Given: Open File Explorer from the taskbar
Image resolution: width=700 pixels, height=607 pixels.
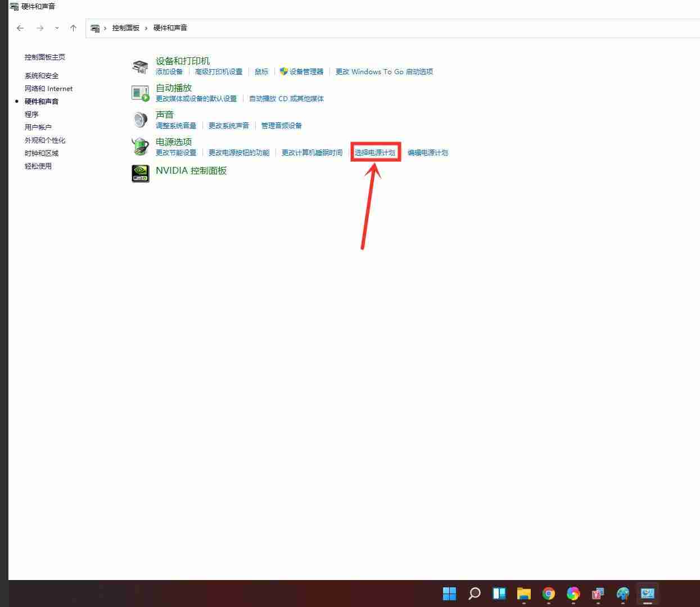Looking at the screenshot, I should pos(523,594).
